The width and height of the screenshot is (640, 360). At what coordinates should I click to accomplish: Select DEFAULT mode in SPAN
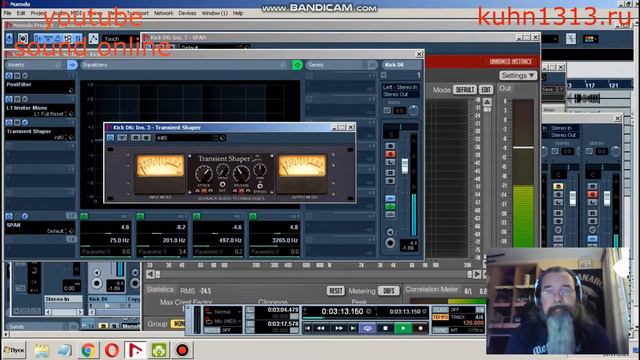464,89
